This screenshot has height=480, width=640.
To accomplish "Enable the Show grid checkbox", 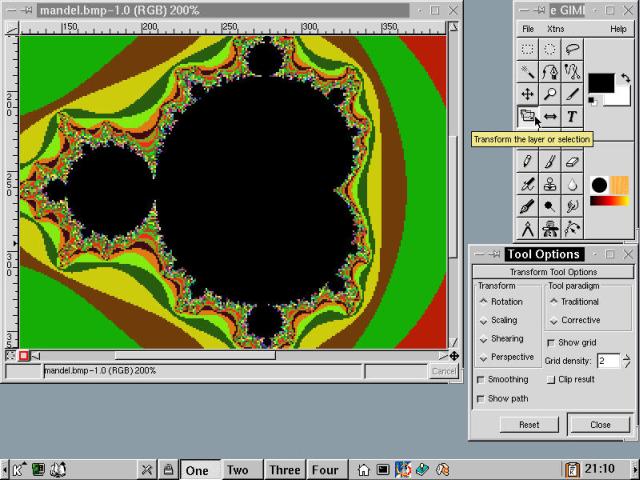I will pyautogui.click(x=551, y=343).
